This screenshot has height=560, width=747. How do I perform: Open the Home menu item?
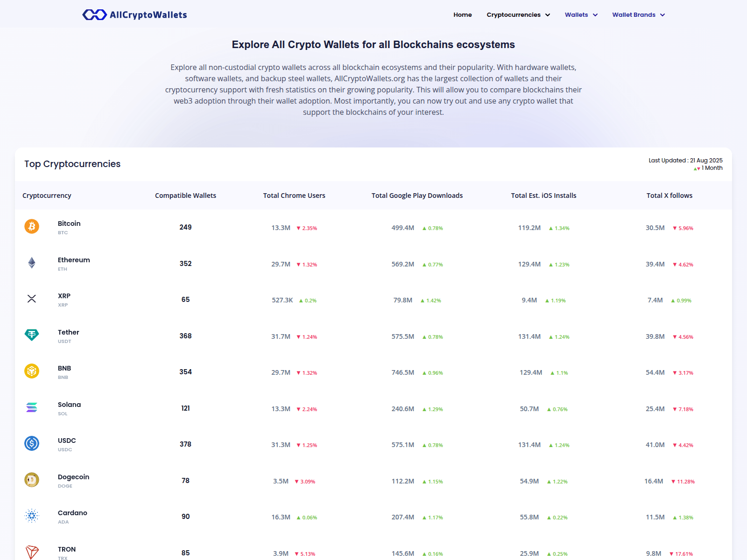(x=463, y=15)
